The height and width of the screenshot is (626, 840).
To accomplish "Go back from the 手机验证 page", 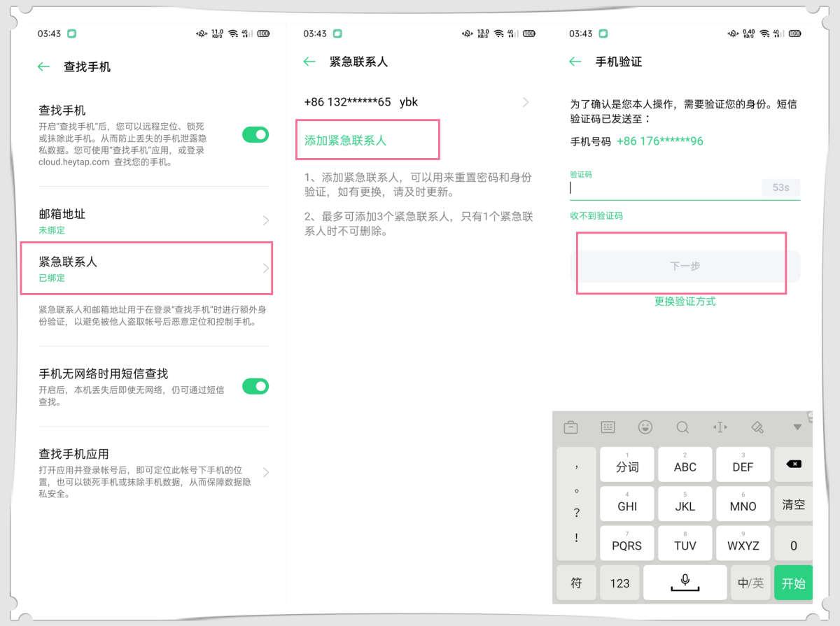I will click(575, 62).
